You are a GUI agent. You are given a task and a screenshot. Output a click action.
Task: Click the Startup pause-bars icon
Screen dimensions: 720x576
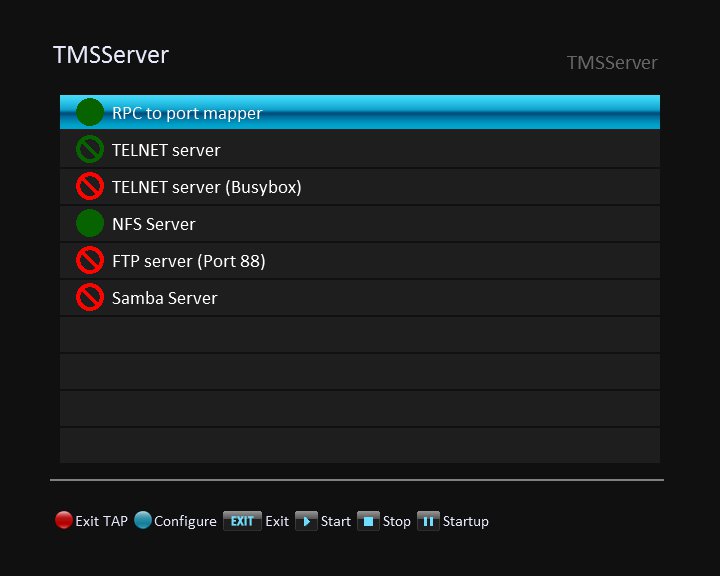point(428,521)
